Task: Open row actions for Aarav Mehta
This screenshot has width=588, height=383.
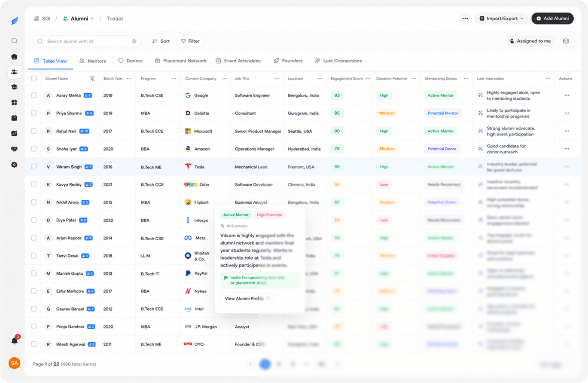Action: click(x=567, y=95)
